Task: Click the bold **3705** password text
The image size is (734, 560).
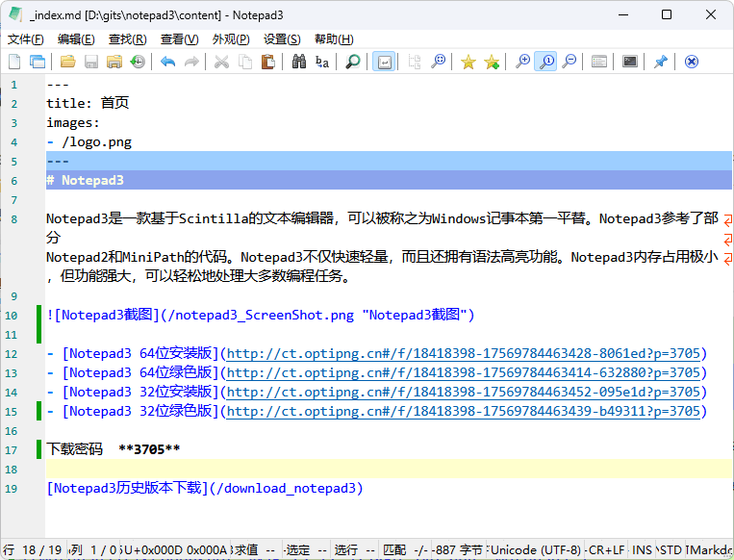Action: click(149, 449)
